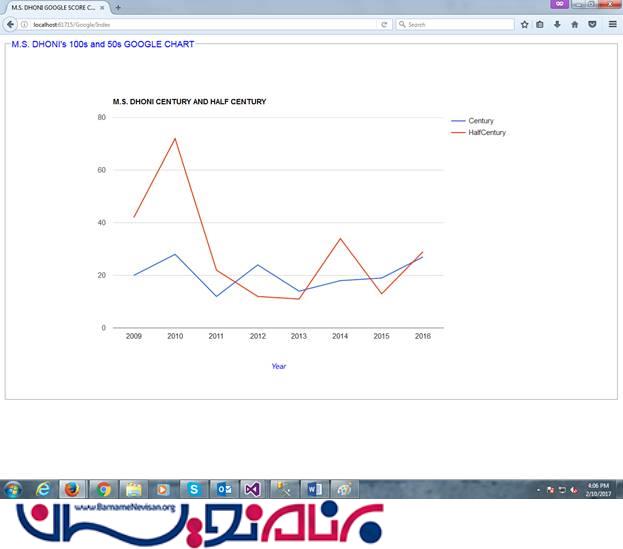This screenshot has height=549, width=623.
Task: Click the page heading M.S. DHONI's 100s and 50s
Action: pyautogui.click(x=103, y=44)
